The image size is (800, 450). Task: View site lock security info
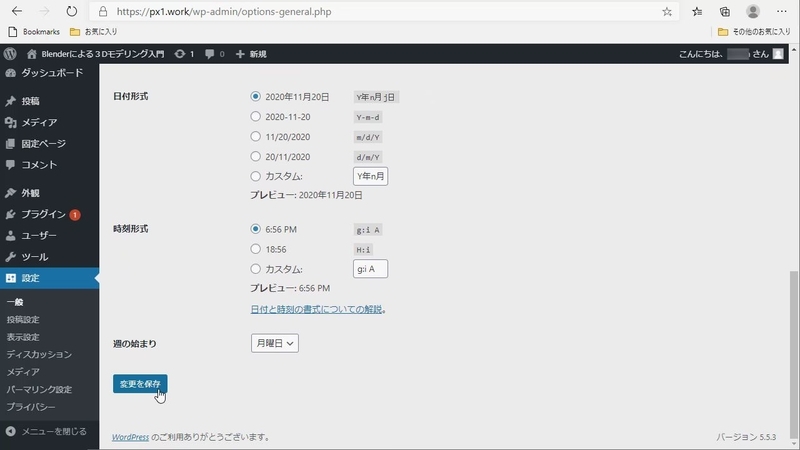click(x=103, y=11)
